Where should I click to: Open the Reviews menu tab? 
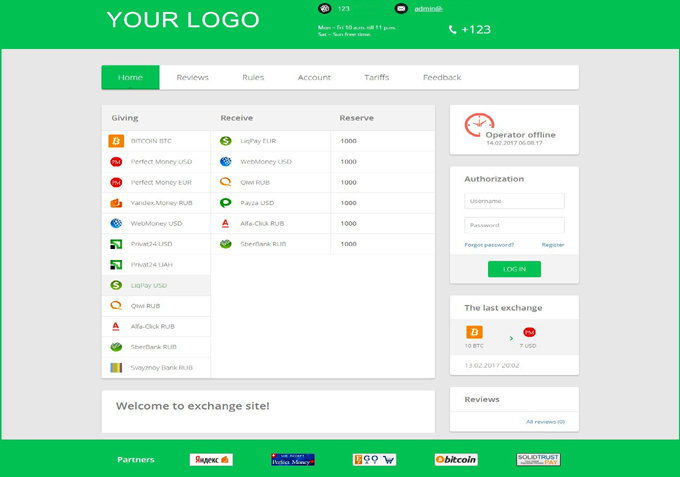[193, 78]
